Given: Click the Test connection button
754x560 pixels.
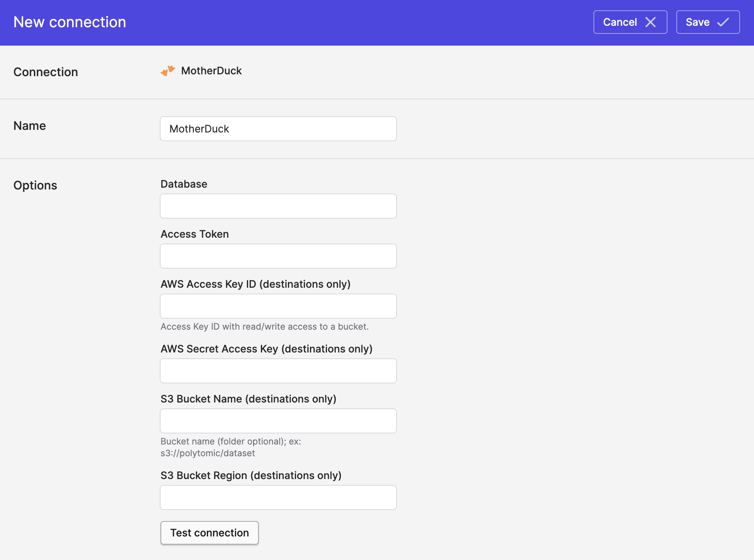Looking at the screenshot, I should pyautogui.click(x=209, y=532).
